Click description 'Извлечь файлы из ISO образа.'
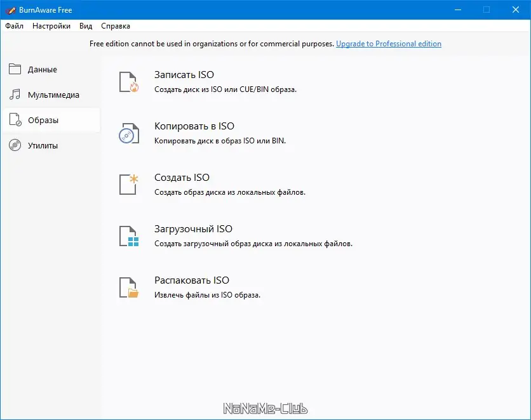This screenshot has width=531, height=420. 207,295
